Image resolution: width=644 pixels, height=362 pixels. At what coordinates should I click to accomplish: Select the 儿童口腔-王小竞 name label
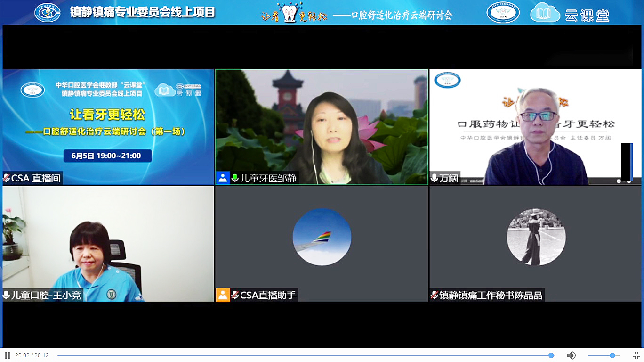(46, 296)
